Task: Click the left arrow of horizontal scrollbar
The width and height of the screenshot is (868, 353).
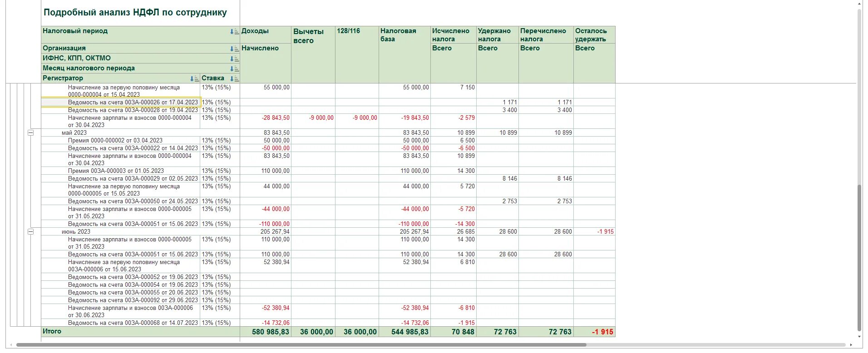Action: (x=11, y=345)
